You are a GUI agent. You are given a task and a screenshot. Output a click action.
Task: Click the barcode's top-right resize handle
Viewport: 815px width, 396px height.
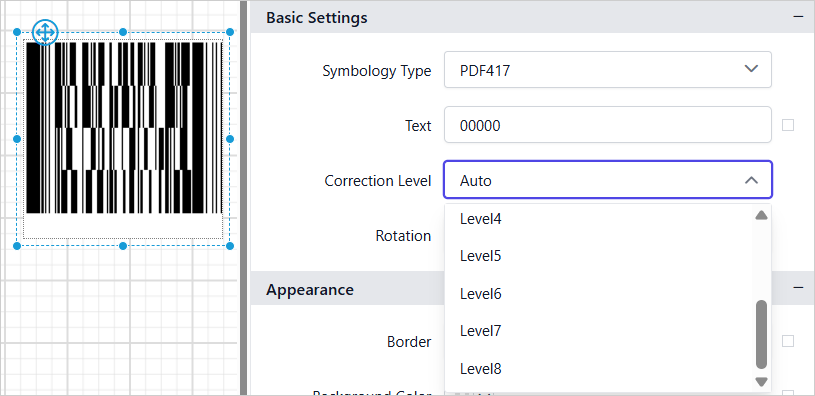click(x=230, y=32)
